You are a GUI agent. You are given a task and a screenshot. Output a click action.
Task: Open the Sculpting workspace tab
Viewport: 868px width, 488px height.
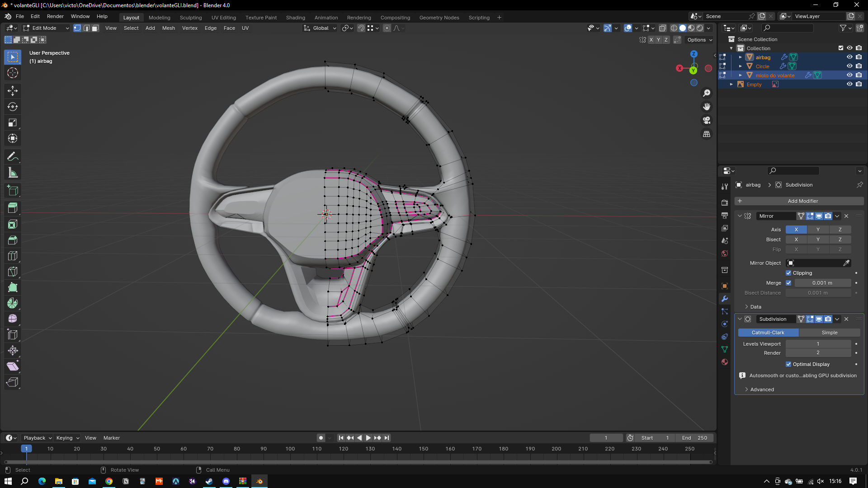tap(191, 18)
